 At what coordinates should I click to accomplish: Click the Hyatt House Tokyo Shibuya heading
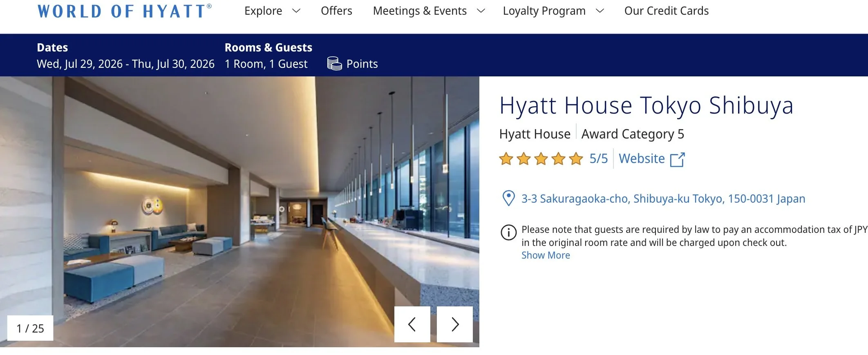[646, 105]
